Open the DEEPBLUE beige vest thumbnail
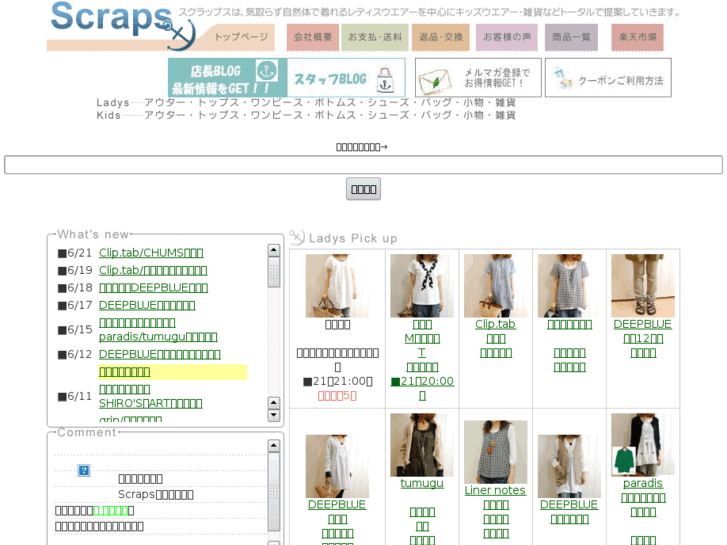727x545 pixels. [x=569, y=466]
